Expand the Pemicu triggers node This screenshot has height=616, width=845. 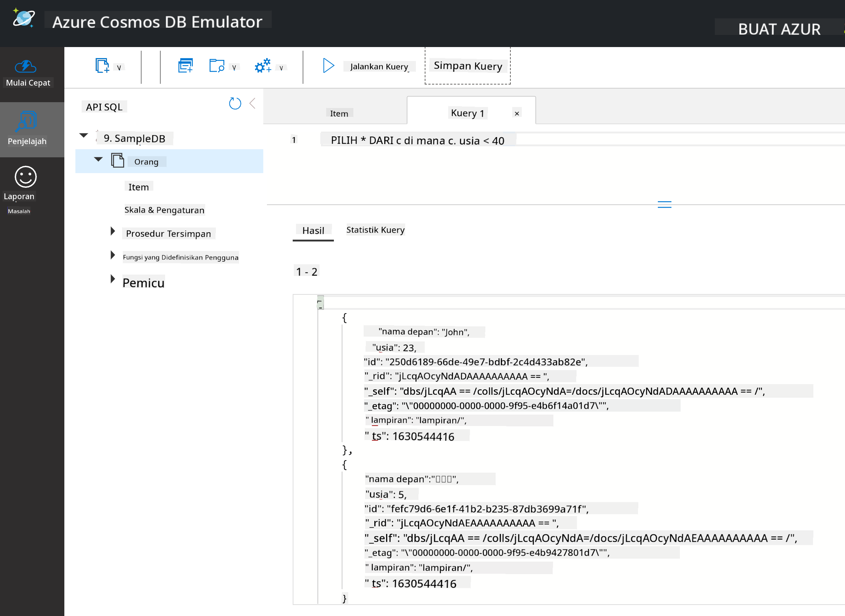click(x=113, y=279)
